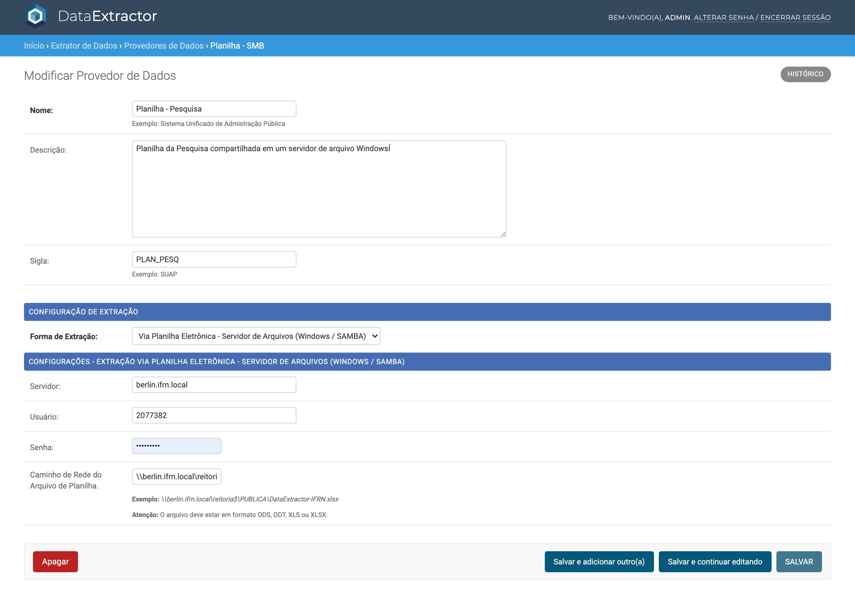Click the Configurações - Extração via Planilha header
855x616 pixels.
(x=427, y=361)
